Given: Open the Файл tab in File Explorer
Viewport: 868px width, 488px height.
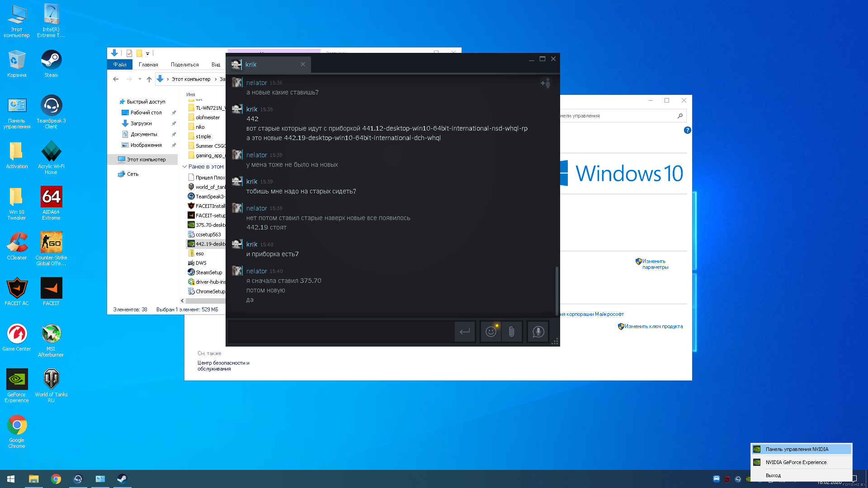Looking at the screenshot, I should pyautogui.click(x=120, y=65).
